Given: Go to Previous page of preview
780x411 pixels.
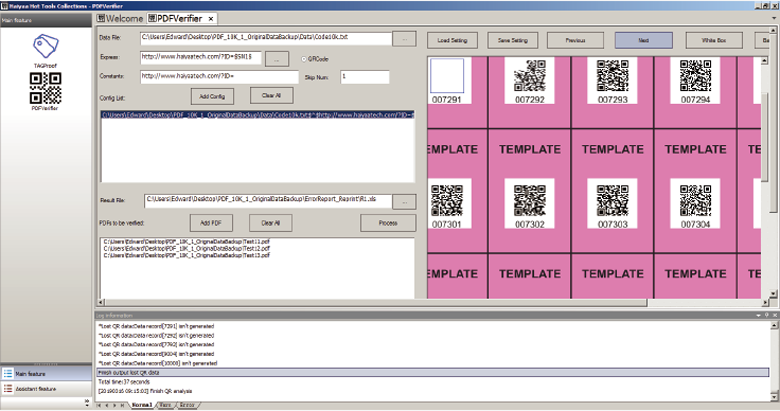Looking at the screenshot, I should (575, 40).
